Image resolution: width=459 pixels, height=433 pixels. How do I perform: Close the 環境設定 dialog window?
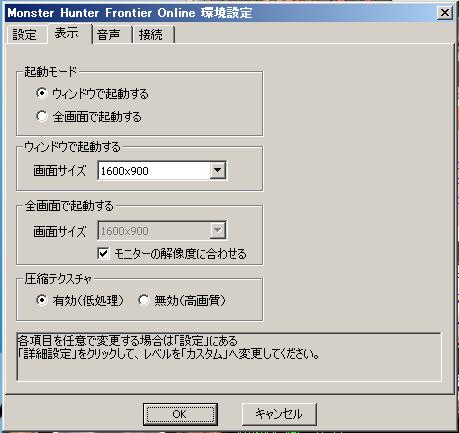(445, 13)
